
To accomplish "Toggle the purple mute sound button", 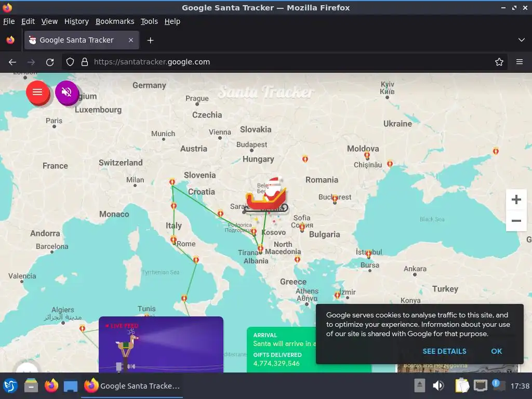I will point(66,92).
